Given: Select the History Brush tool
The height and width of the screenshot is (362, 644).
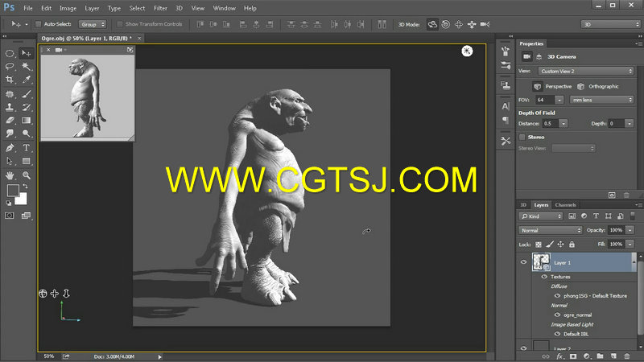Looking at the screenshot, I should (x=26, y=107).
